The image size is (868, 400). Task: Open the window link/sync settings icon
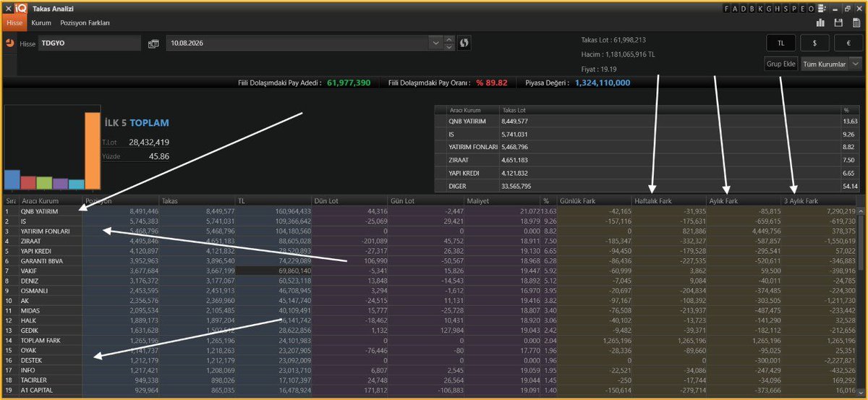pyautogui.click(x=822, y=9)
